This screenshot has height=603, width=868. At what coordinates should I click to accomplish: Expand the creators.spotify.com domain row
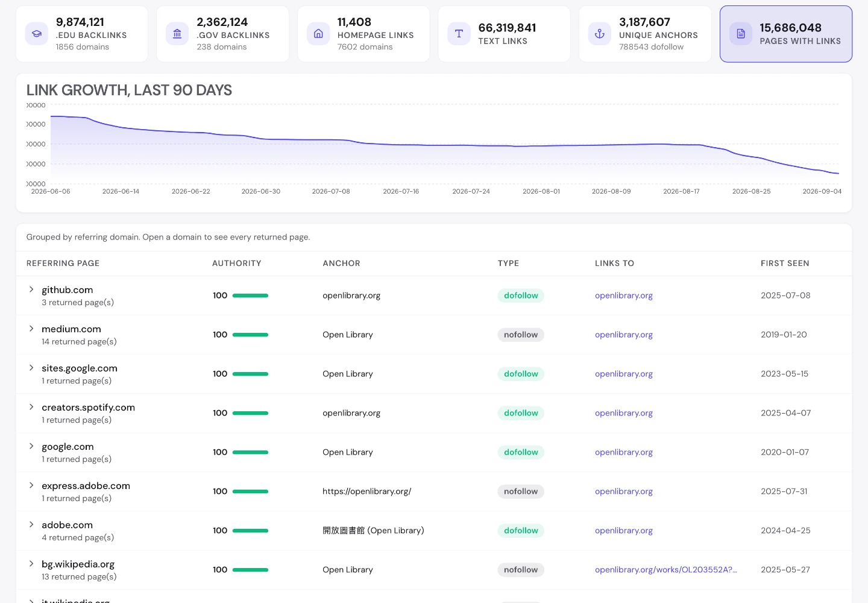31,407
